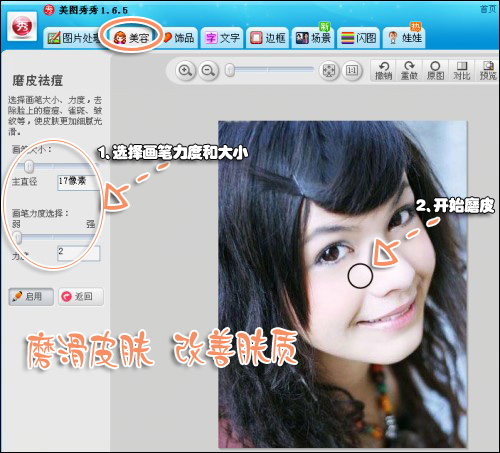The width and height of the screenshot is (500, 453).
Task: Click the zoom in magnifier icon
Action: (x=185, y=71)
